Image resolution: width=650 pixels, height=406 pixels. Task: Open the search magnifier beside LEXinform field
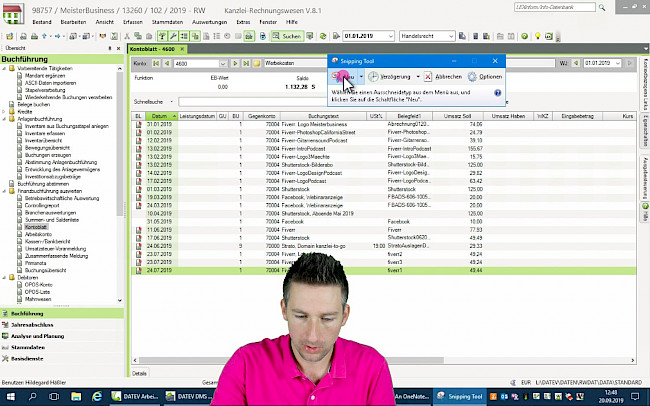point(602,7)
